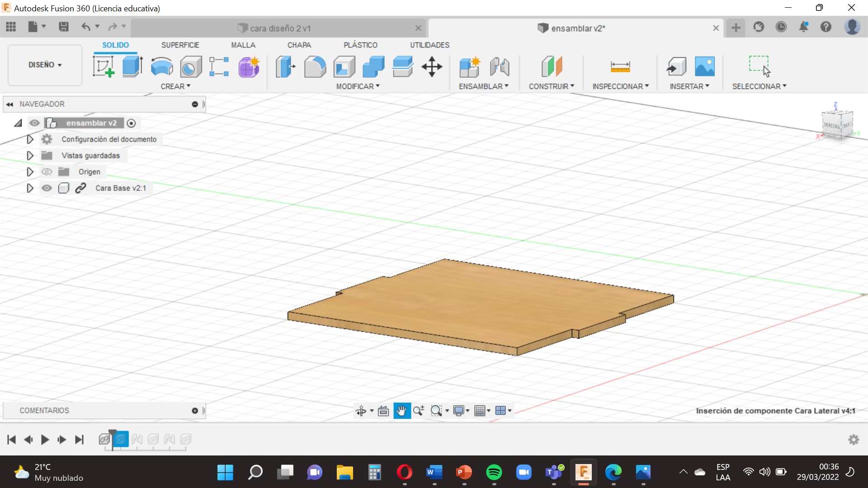This screenshot has height=488, width=868.
Task: Open the Notifications bell
Action: point(803,27)
